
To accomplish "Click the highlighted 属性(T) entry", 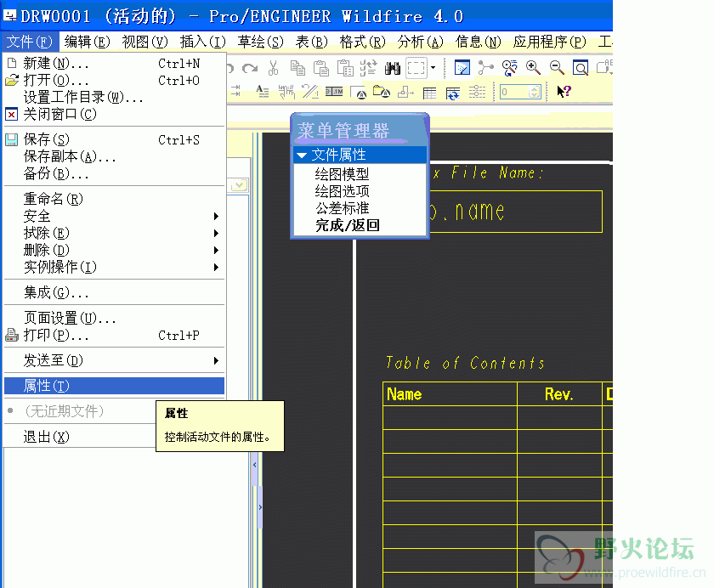I will [x=114, y=386].
